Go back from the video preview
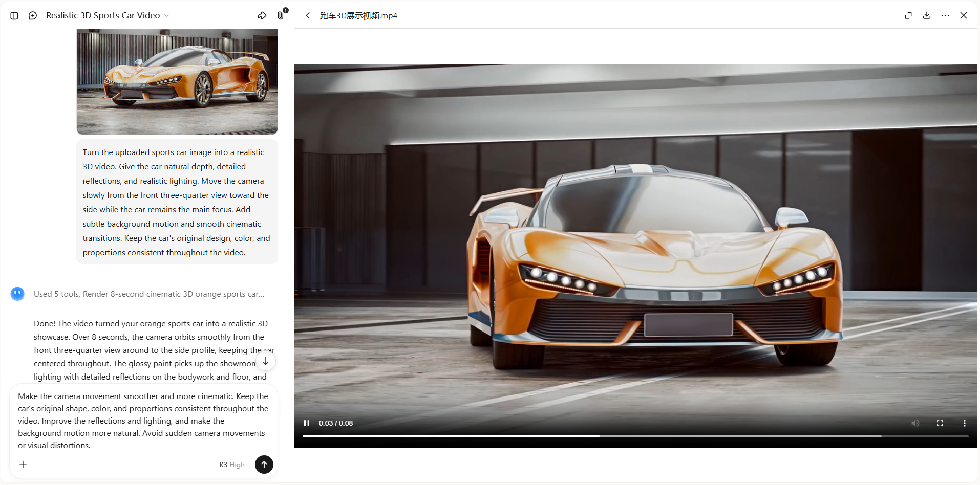 pos(308,15)
